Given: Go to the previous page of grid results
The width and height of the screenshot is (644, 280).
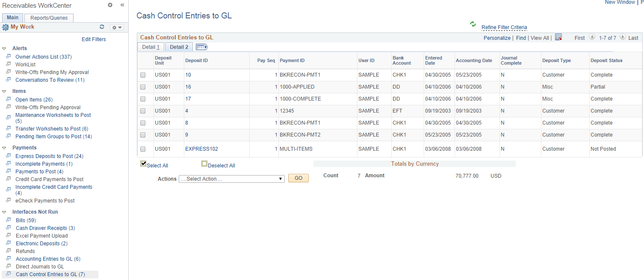Looking at the screenshot, I should coord(592,38).
